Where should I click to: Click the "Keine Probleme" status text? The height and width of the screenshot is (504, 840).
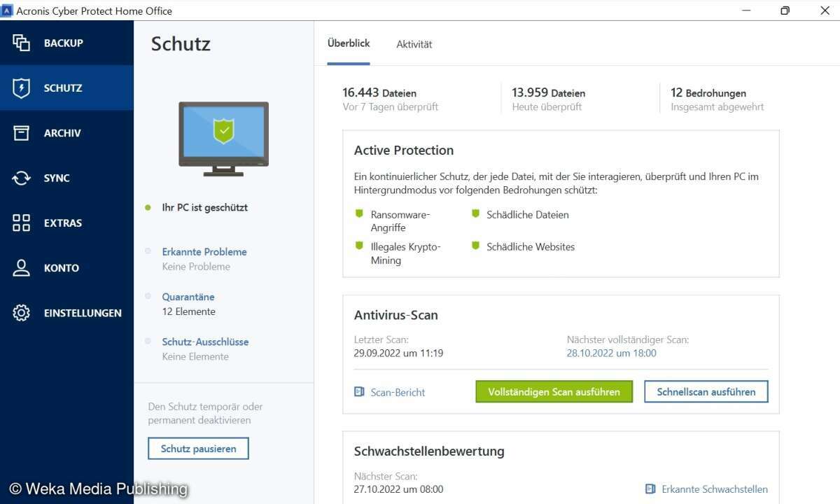coord(196,267)
